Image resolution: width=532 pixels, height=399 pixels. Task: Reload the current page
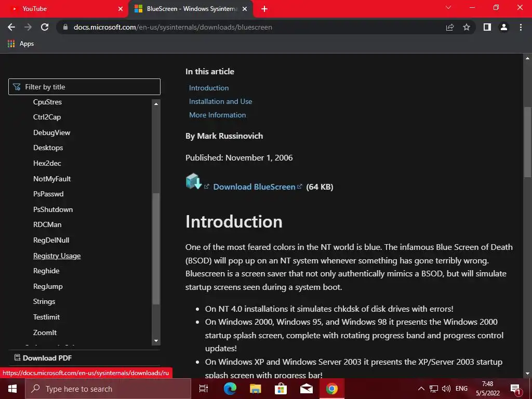tap(45, 27)
